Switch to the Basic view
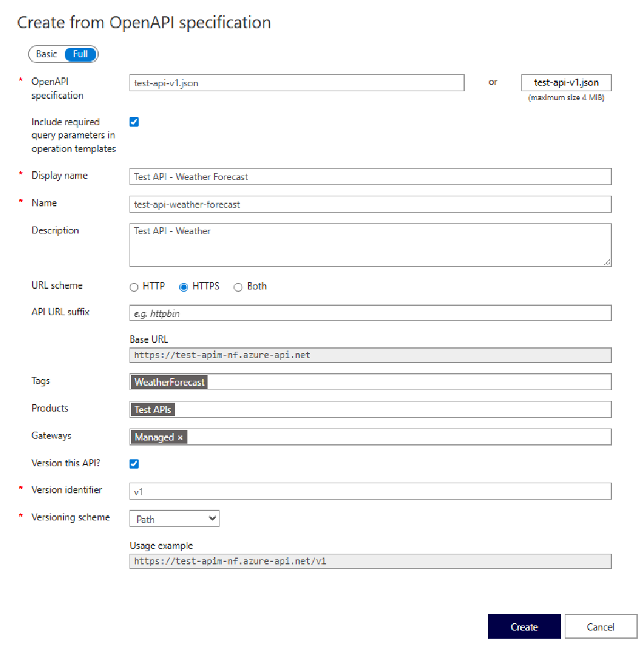Viewport: 644px width, 645px height. pyautogui.click(x=45, y=54)
